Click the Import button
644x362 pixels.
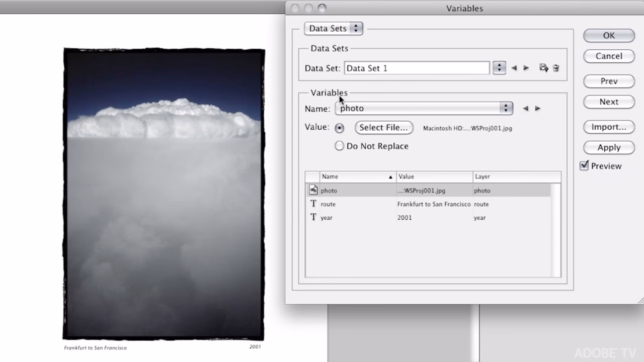(609, 127)
